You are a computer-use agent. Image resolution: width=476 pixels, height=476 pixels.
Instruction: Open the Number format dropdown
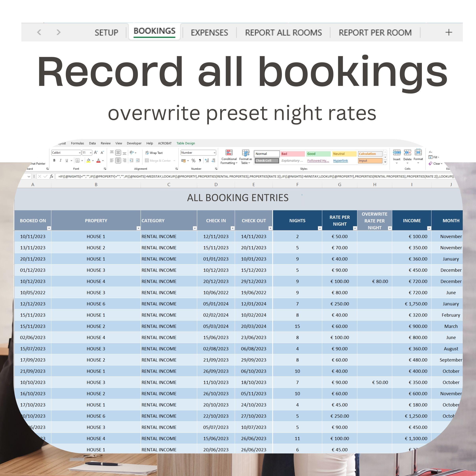pos(214,153)
